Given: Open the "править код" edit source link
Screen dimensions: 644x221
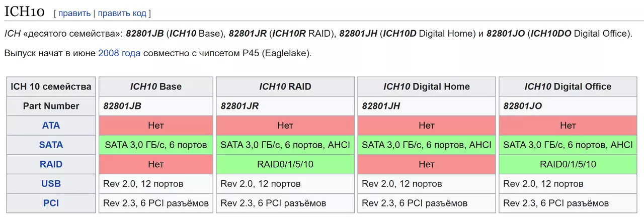Looking at the screenshot, I should 122,13.
